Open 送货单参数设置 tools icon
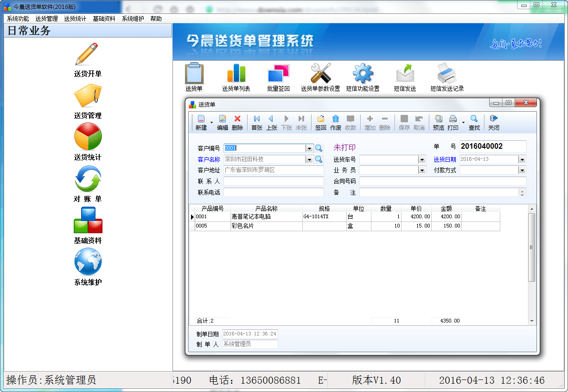The width and height of the screenshot is (568, 392). tap(320, 74)
